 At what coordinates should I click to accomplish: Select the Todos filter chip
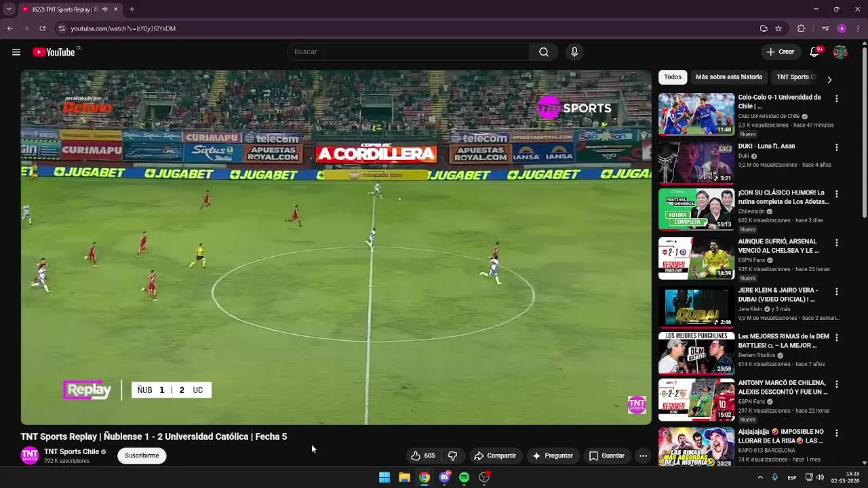673,77
